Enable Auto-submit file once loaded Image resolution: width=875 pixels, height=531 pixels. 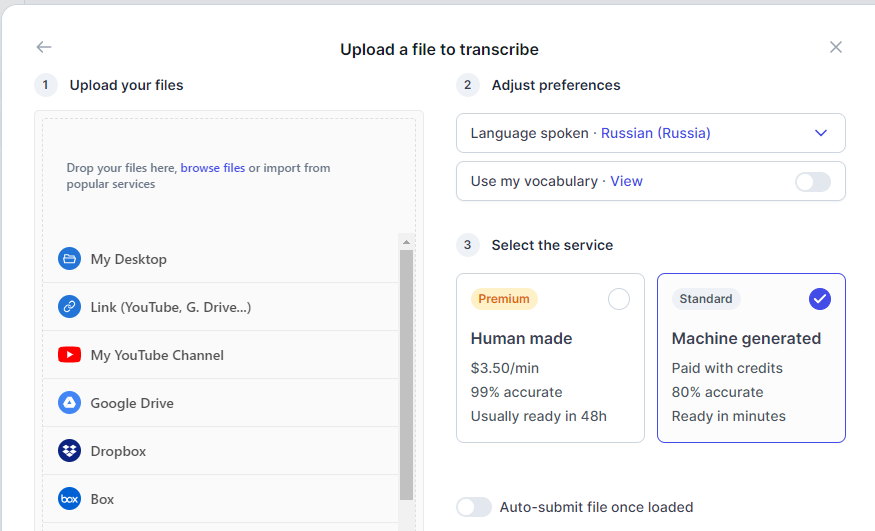(x=474, y=507)
